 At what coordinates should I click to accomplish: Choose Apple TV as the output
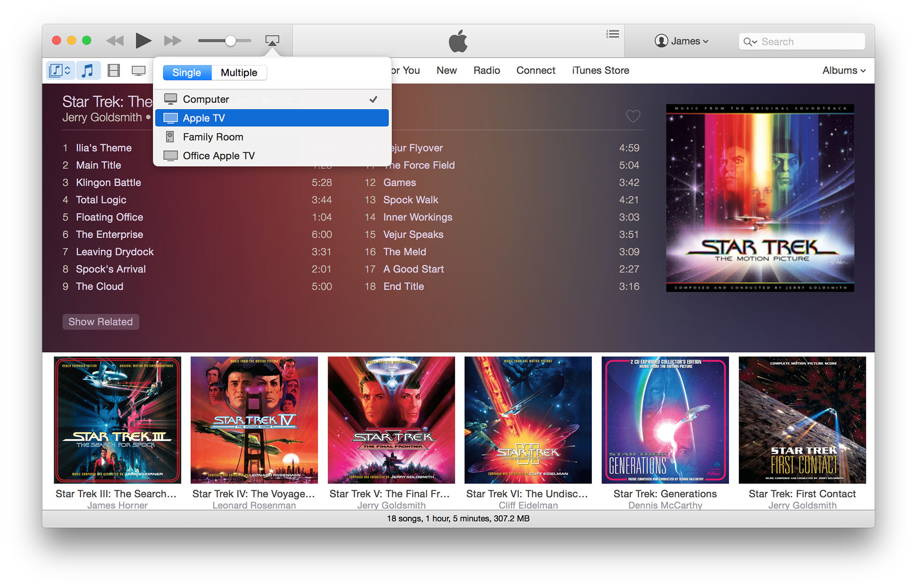[272, 118]
